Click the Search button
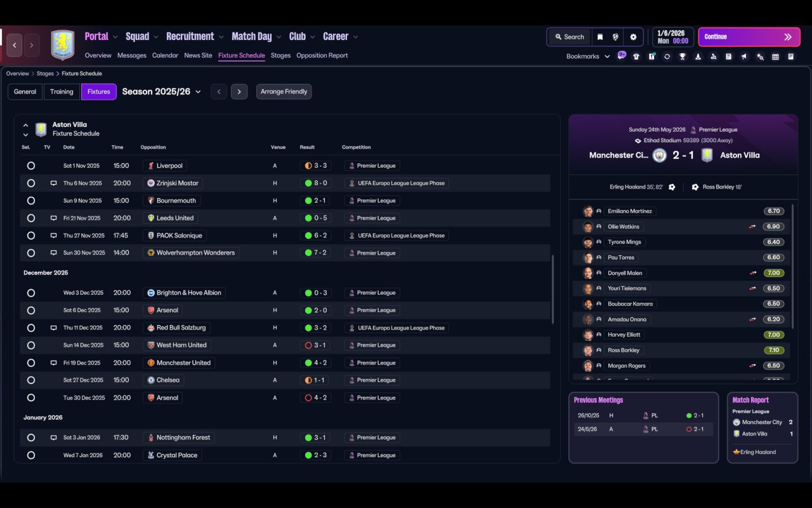Screen dimensions: 812x508 coord(569,37)
